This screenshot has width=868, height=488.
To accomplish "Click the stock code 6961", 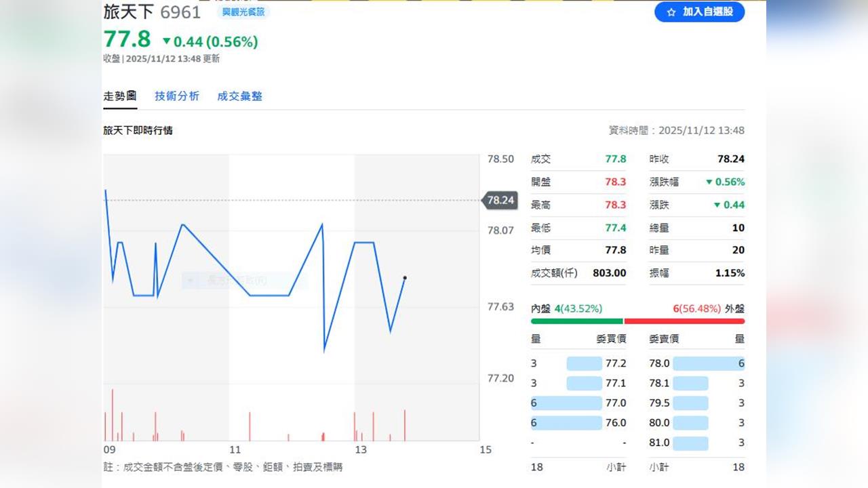I will click(x=180, y=12).
